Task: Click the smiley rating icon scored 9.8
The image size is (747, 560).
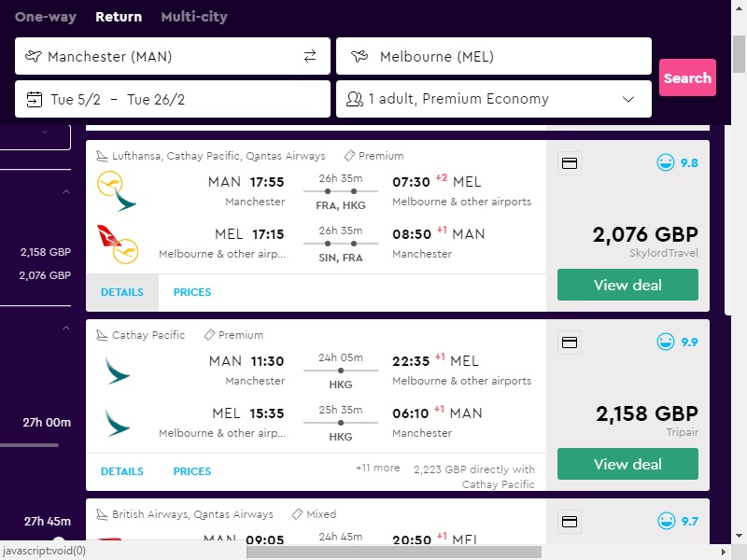Action: [x=666, y=163]
